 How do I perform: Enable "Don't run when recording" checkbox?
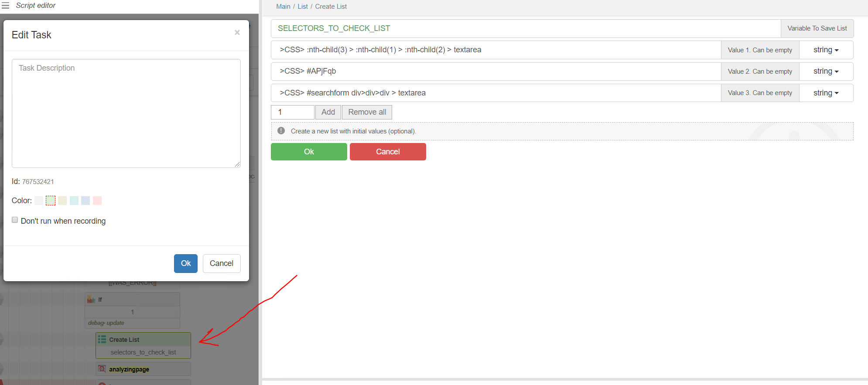click(15, 220)
